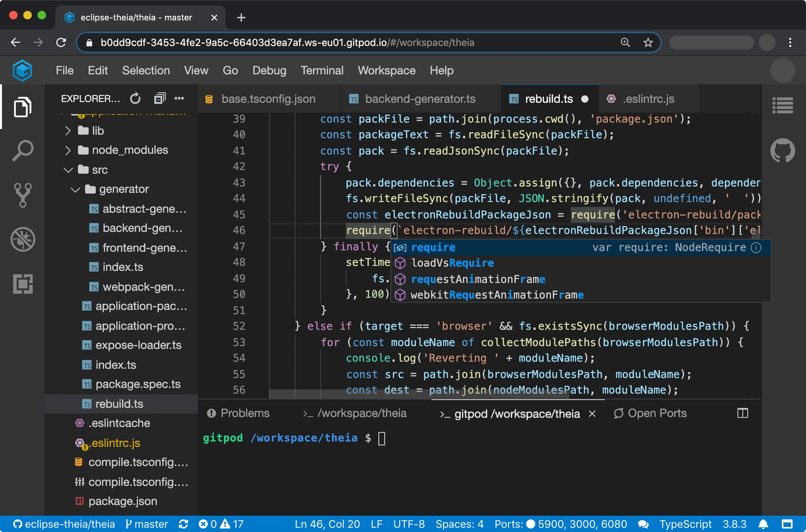Open the Plugins view in the activity bar

click(x=23, y=284)
